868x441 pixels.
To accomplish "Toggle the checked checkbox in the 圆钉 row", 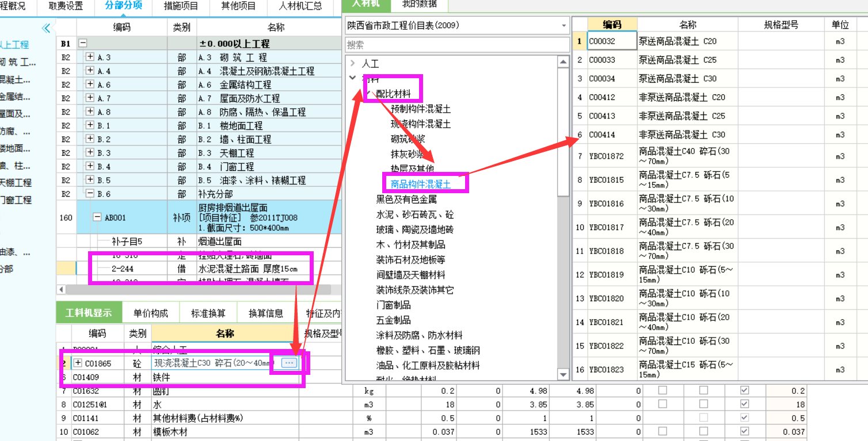I will point(744,390).
